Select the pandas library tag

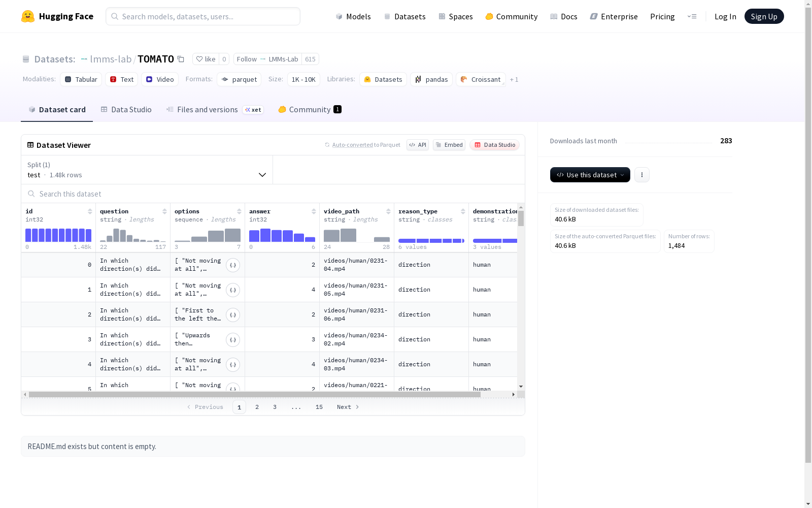[x=431, y=79]
